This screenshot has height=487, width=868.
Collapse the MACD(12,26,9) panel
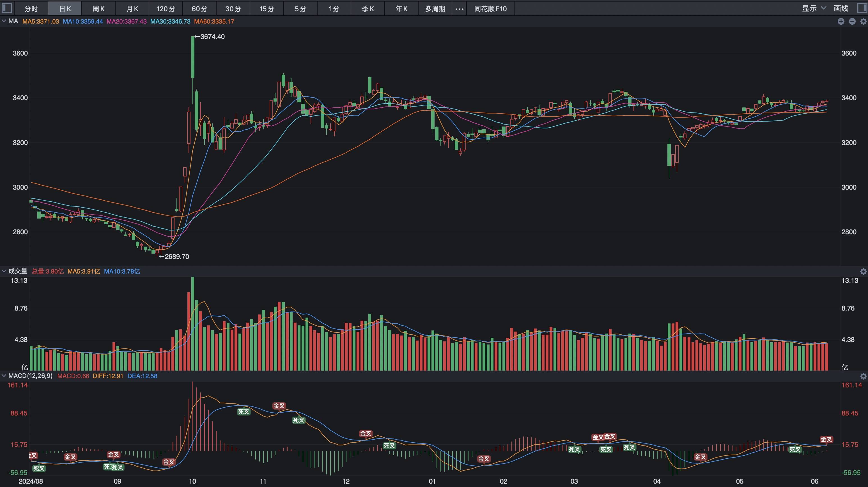coord(4,375)
